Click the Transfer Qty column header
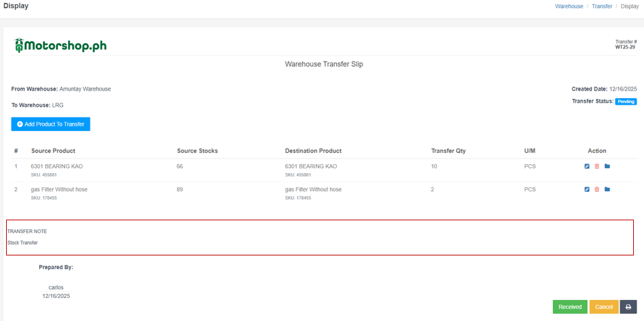The height and width of the screenshot is (321, 644). 448,151
